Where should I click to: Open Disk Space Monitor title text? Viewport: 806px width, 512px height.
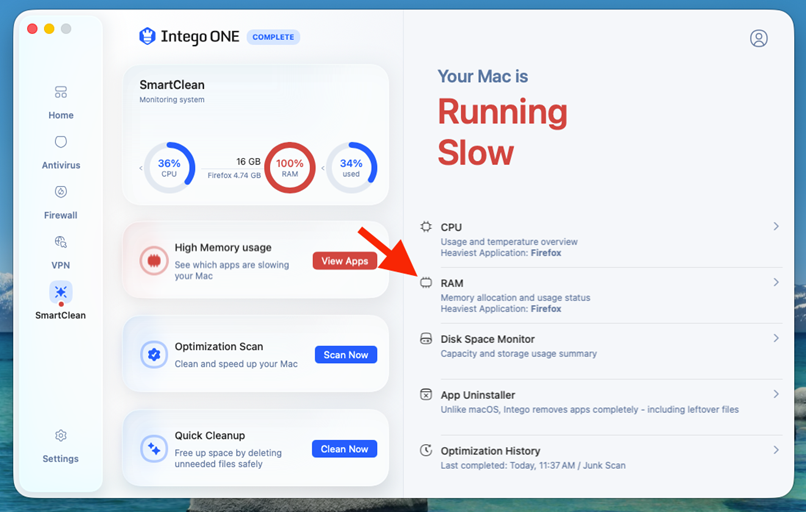click(487, 339)
